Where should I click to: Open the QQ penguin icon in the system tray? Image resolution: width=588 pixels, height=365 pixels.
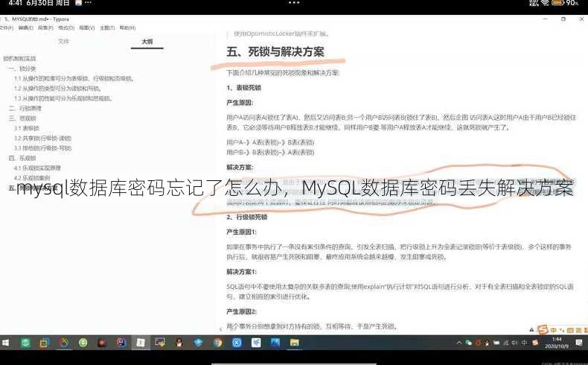(487, 343)
